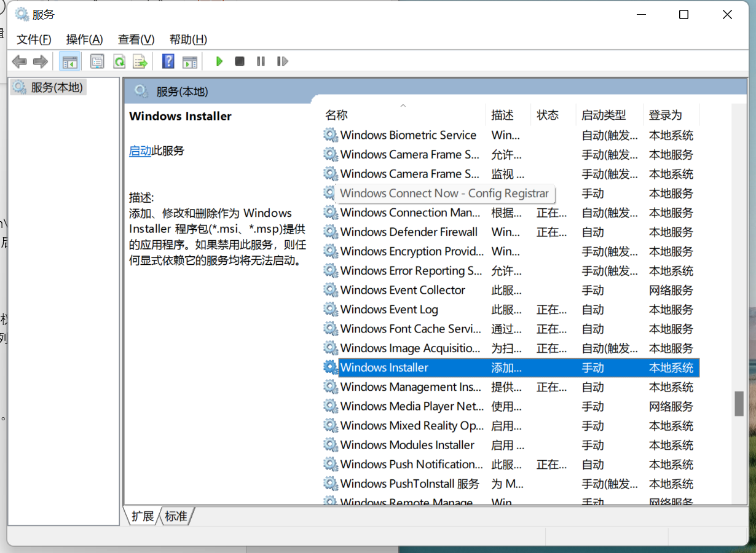The image size is (756, 553).
Task: Go back with the toolbar's left arrow
Action: tap(20, 61)
